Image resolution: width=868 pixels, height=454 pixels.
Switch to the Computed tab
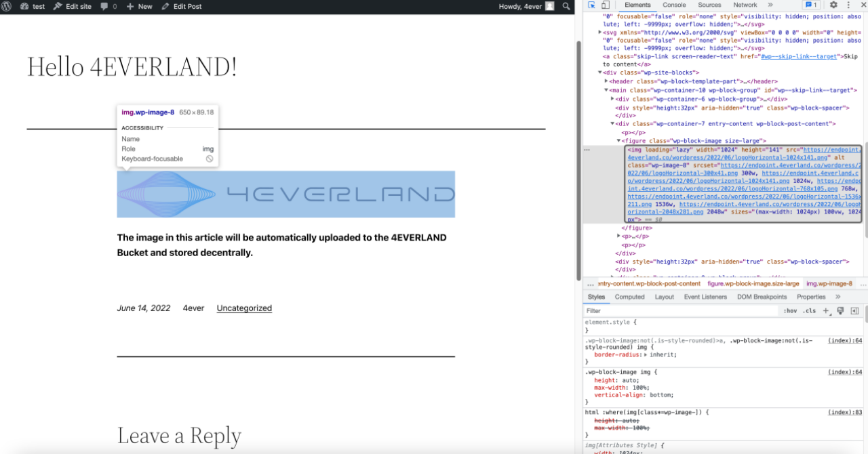(x=629, y=297)
